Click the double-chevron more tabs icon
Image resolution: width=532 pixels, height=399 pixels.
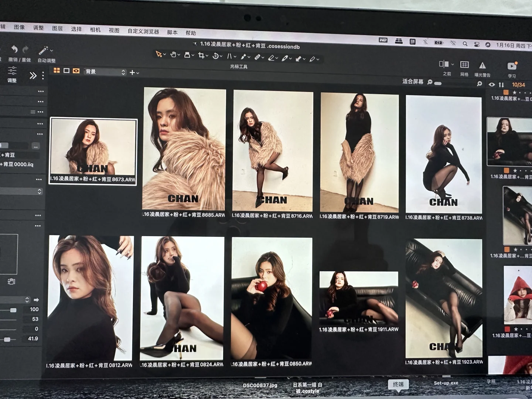tap(33, 75)
